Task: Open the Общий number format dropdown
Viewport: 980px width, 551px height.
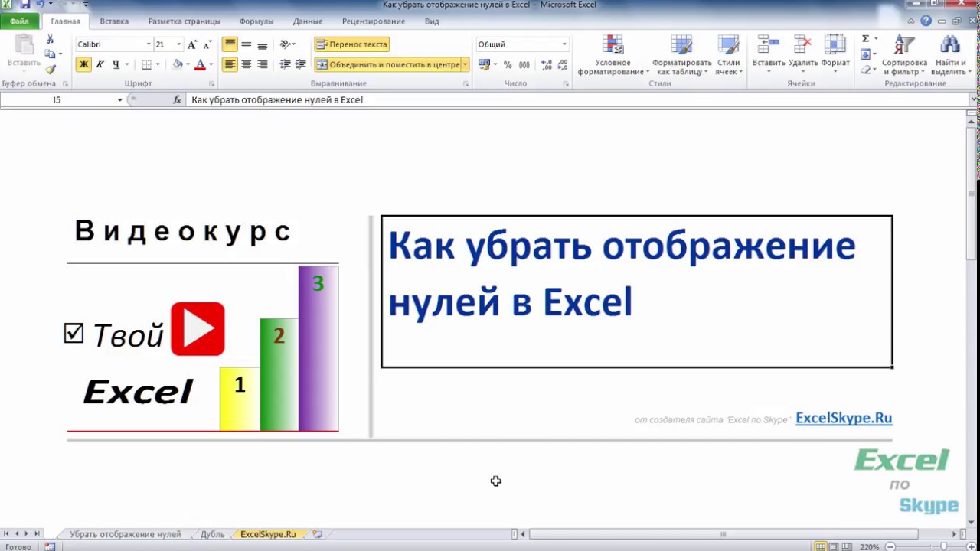Action: [x=564, y=44]
